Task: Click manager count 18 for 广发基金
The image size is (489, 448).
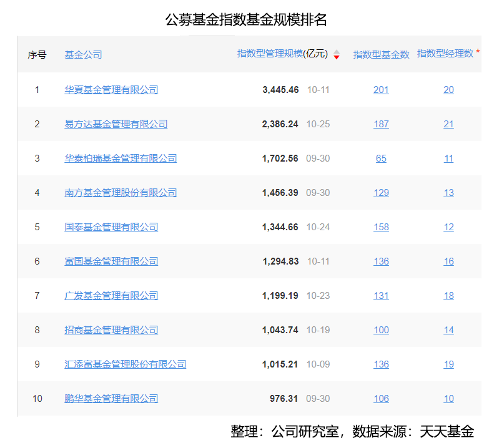Action: (x=448, y=295)
